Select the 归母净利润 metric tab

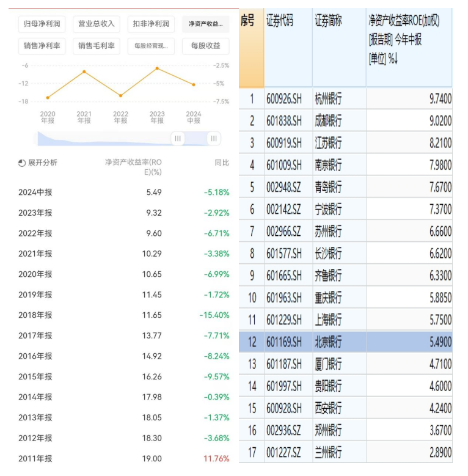pos(42,24)
